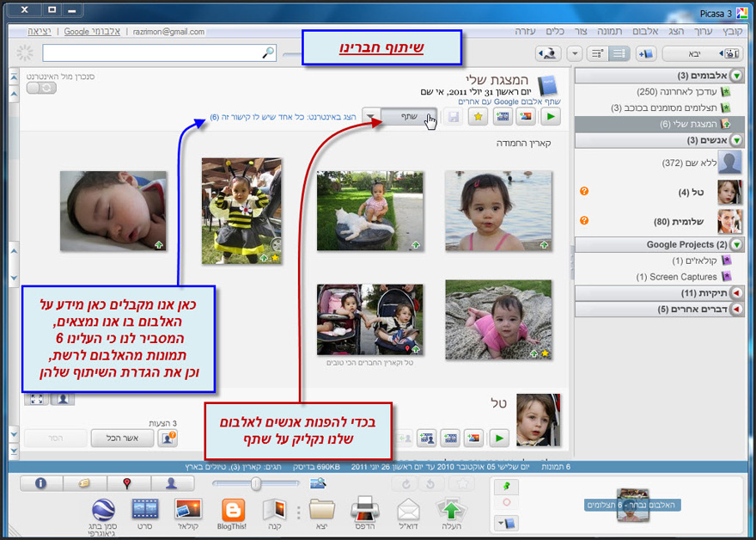Click the Import (יבא) button
Image resolution: width=756 pixels, height=540 pixels.
pos(703,53)
